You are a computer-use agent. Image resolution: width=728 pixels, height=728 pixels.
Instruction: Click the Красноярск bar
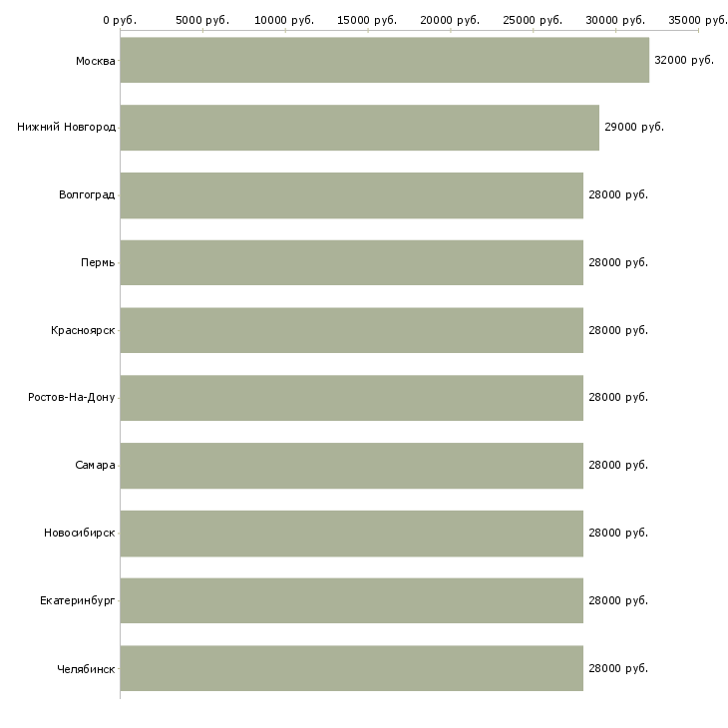pos(351,330)
